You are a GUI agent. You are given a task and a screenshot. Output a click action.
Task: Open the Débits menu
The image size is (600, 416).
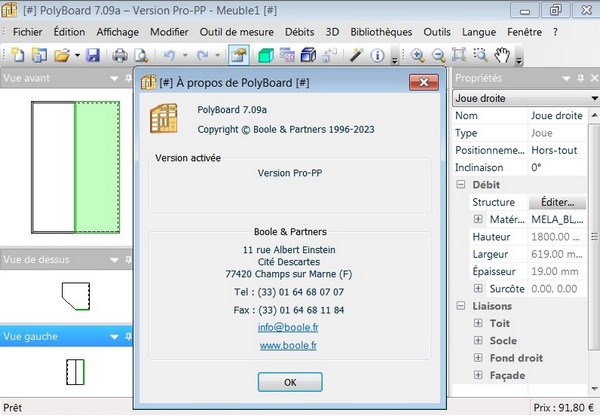[300, 32]
